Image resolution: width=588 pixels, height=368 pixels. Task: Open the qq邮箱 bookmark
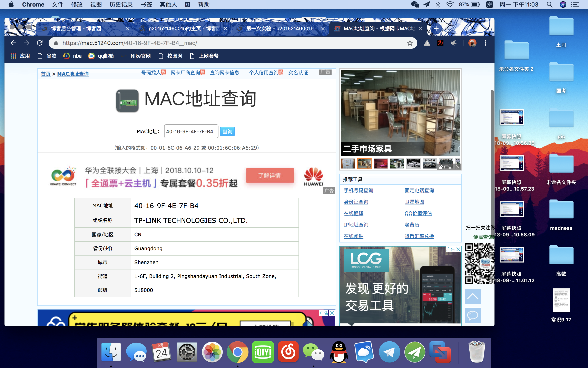[101, 56]
